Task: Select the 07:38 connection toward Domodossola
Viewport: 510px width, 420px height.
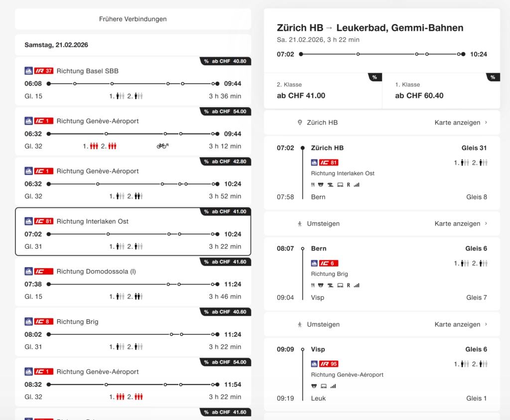Action: pos(133,284)
